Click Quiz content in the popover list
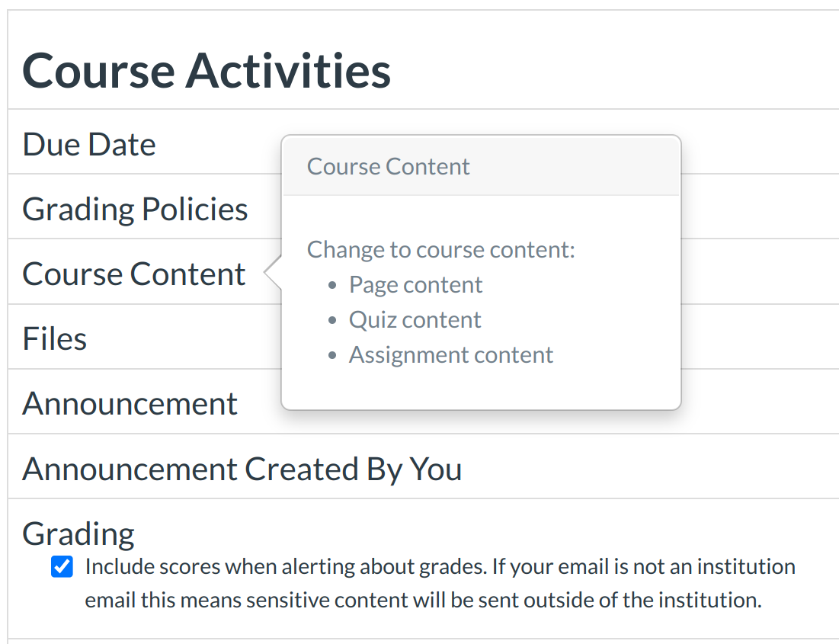Viewport: 839px width, 644px height. tap(415, 320)
